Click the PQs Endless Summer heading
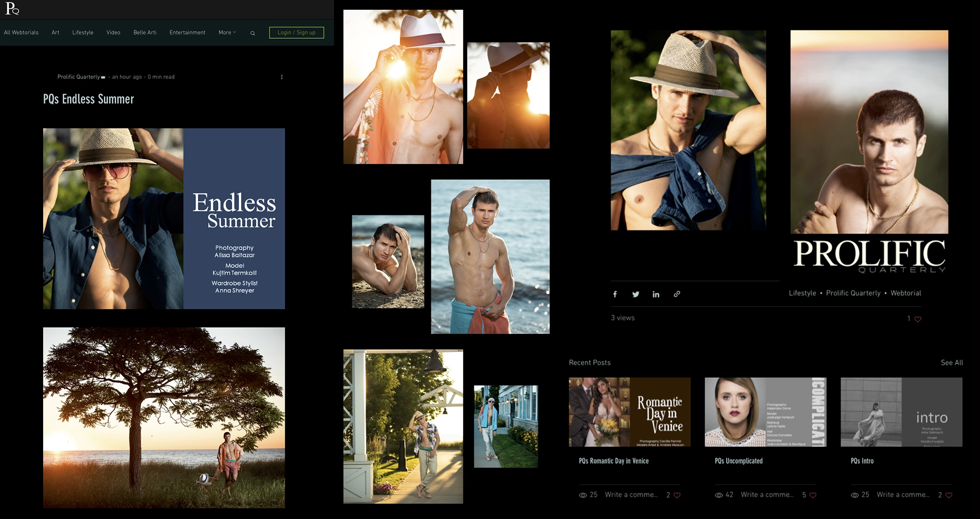The image size is (980, 519). pos(89,99)
